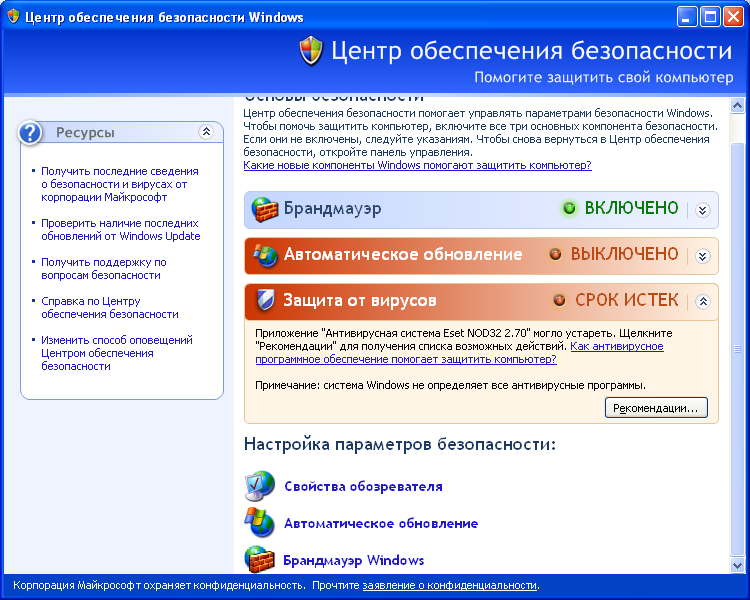Close the Security Center window
Viewport: 750px width, 600px height.
733,18
